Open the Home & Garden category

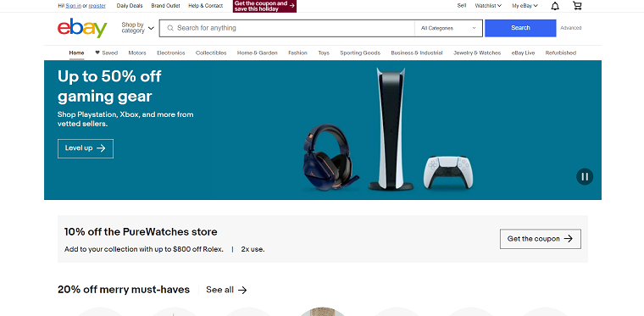[257, 53]
